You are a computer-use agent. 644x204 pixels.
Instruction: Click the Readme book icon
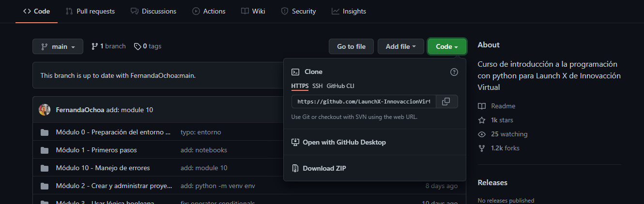click(482, 106)
